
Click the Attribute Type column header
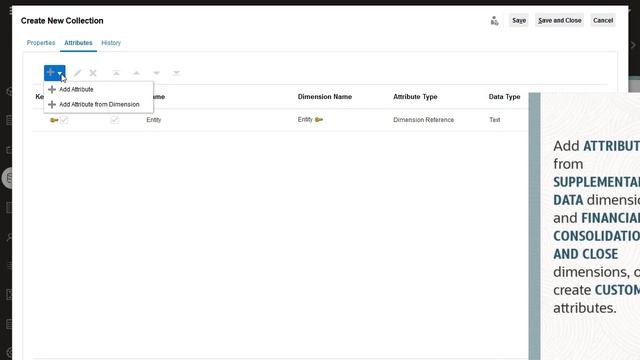coord(415,97)
